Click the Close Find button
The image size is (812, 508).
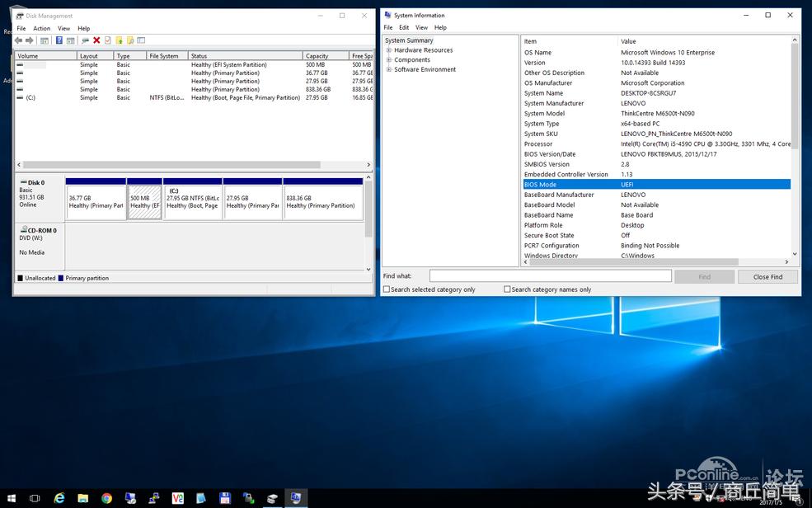pyautogui.click(x=767, y=276)
